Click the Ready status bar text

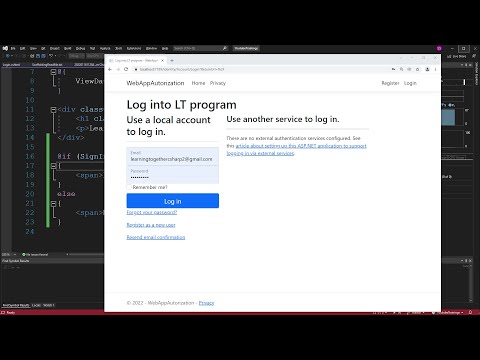pyautogui.click(x=11, y=313)
